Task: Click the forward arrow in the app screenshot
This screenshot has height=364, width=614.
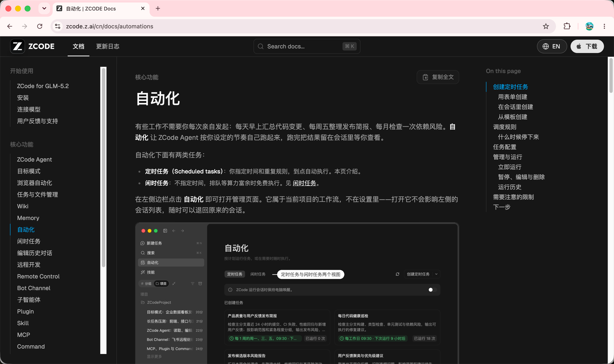Action: (182, 231)
